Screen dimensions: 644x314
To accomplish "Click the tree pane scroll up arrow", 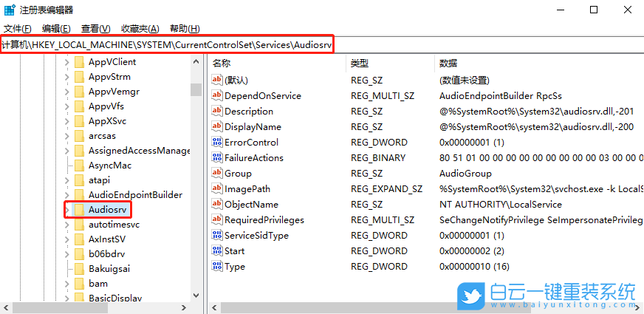I will pos(196,62).
